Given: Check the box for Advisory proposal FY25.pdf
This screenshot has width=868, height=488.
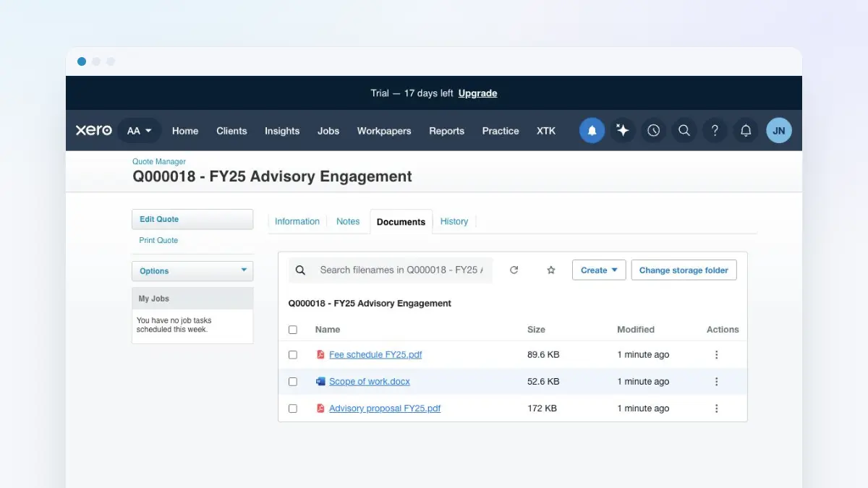Looking at the screenshot, I should (x=293, y=408).
